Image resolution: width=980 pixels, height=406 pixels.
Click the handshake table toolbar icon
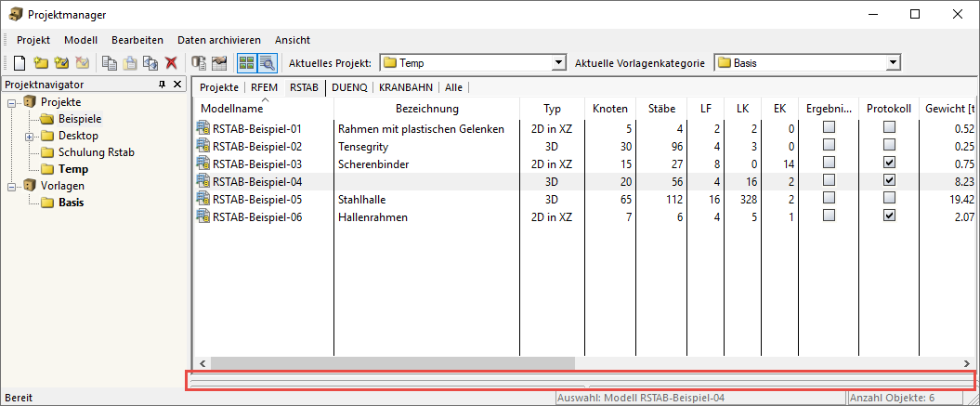(x=218, y=62)
